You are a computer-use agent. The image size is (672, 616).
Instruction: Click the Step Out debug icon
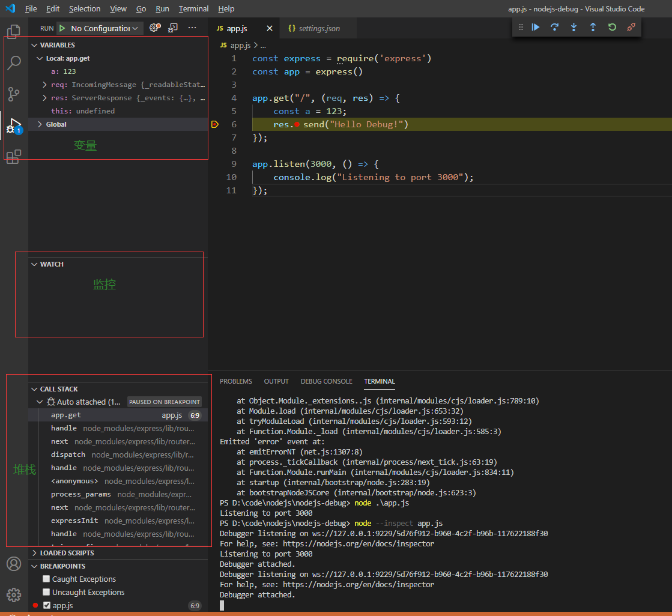pos(593,27)
